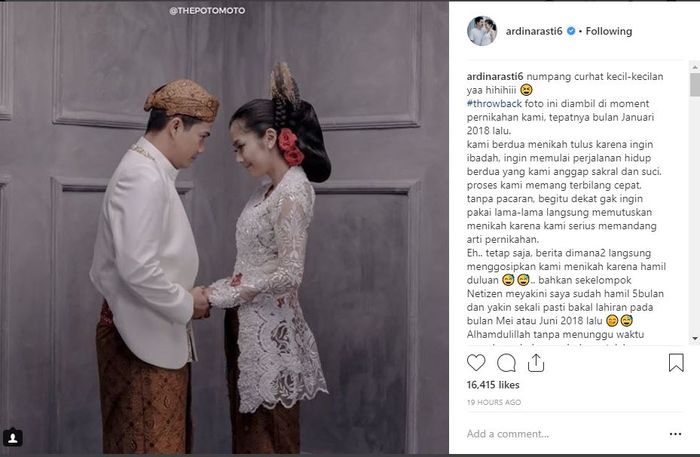Open comments via speech bubble icon
The height and width of the screenshot is (457, 700).
pos(506,363)
